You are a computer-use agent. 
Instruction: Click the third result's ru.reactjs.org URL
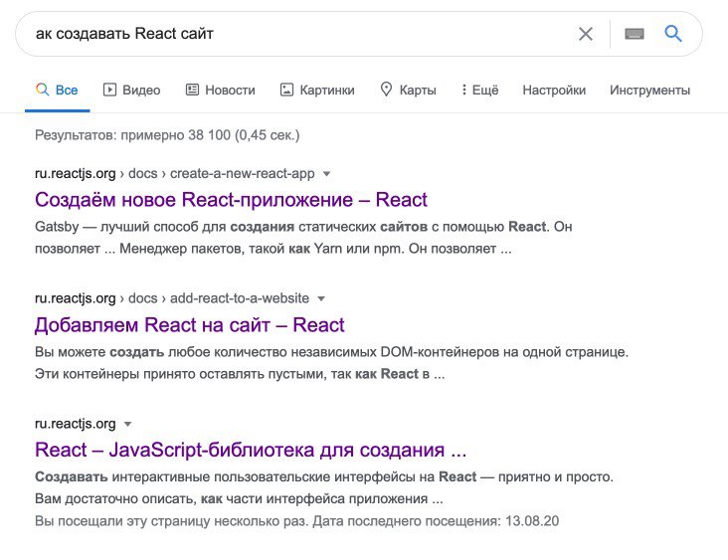pyautogui.click(x=76, y=424)
